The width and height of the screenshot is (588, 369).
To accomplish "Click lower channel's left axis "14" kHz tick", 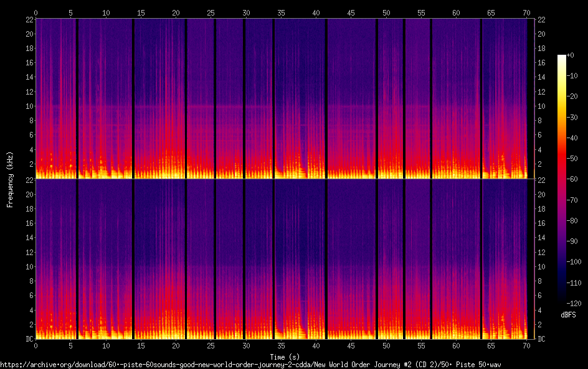I will 30,238.
